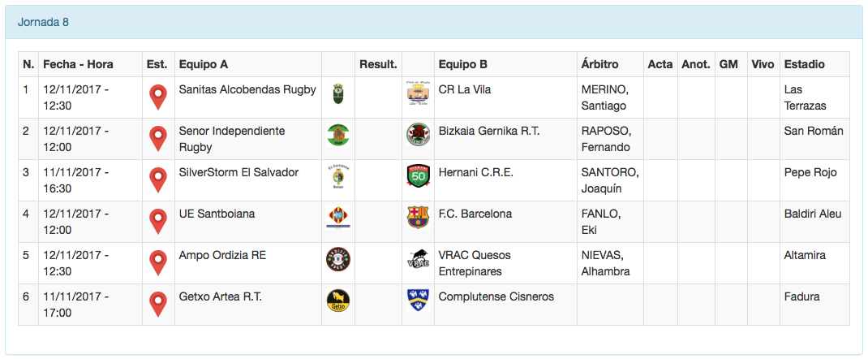Click the Bizkaia Gernika R.T. crest
Image resolution: width=868 pixels, height=359 pixels.
point(418,135)
